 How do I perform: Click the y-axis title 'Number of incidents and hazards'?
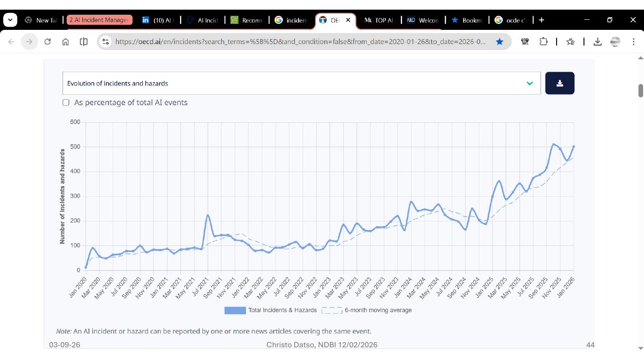coord(63,196)
